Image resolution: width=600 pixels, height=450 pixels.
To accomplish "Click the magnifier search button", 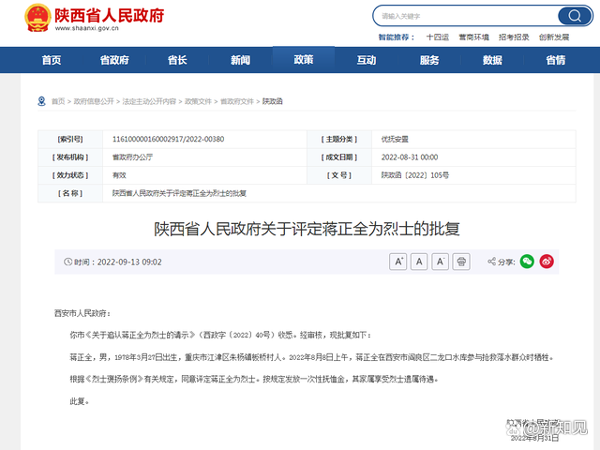I will coord(574,16).
